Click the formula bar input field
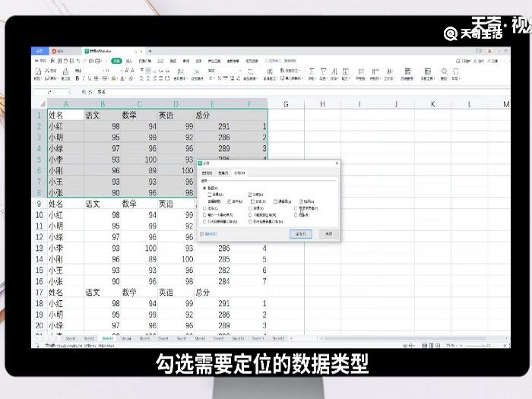532x399 pixels. click(x=302, y=92)
